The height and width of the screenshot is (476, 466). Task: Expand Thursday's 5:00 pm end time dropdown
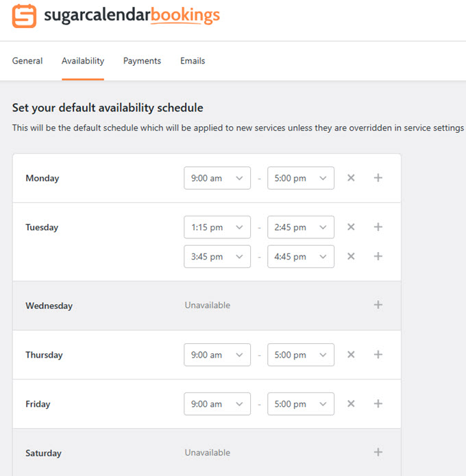coord(301,355)
